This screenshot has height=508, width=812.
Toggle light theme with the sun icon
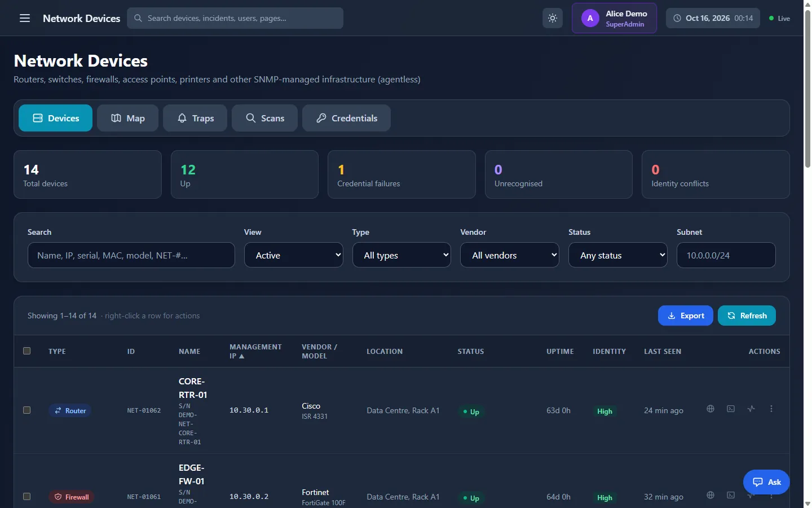[x=553, y=18]
